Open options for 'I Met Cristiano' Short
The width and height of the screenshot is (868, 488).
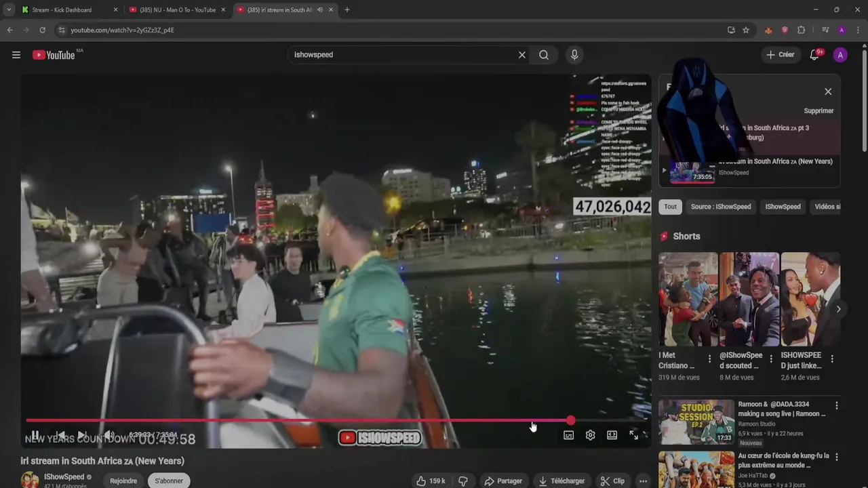[x=710, y=359]
